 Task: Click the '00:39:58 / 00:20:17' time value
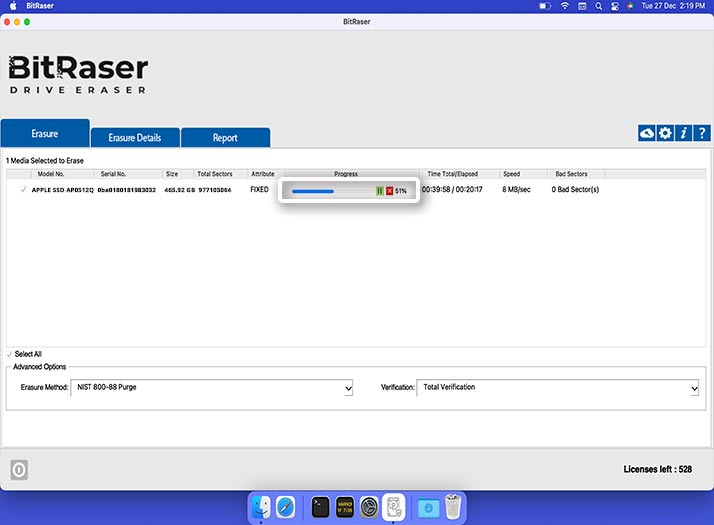[452, 189]
